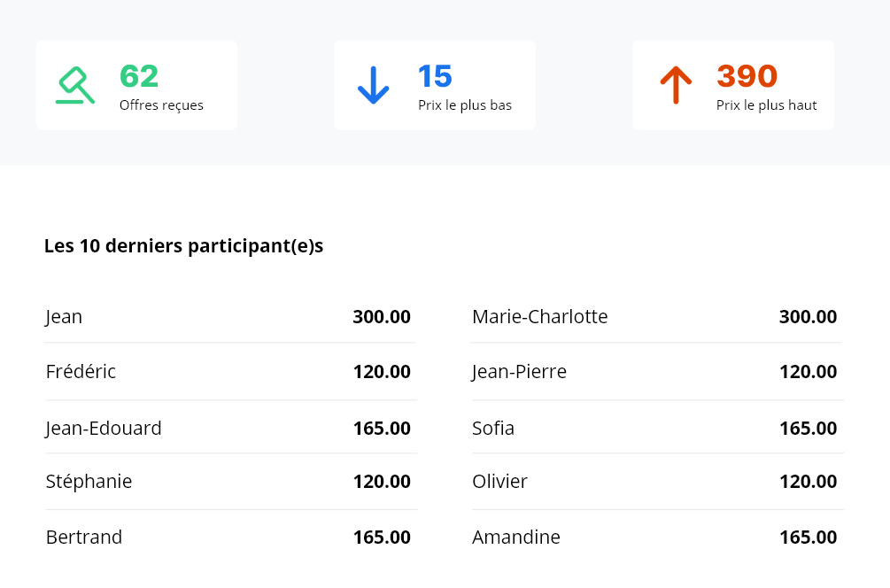890x588 pixels.
Task: Click the blue down arrow icon
Action: click(373, 85)
